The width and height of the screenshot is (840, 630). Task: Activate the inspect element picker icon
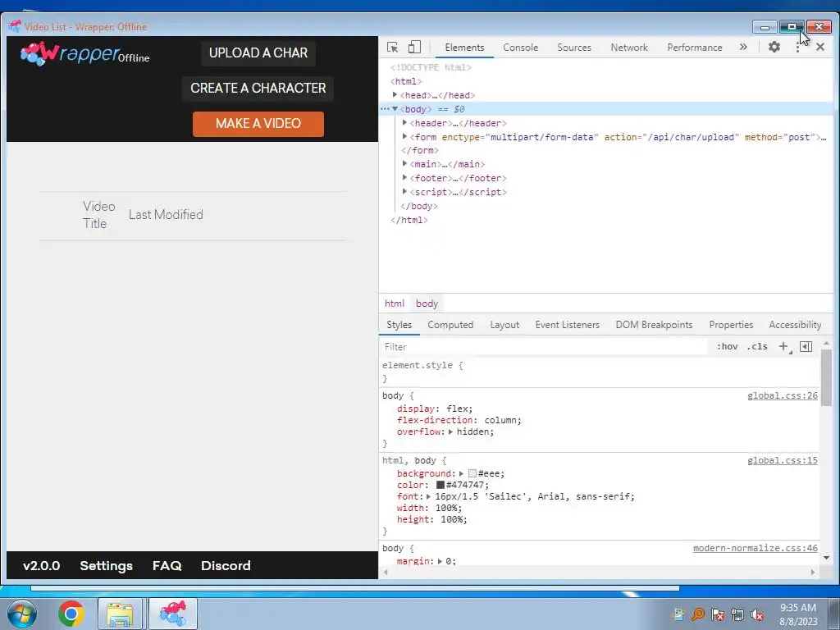tap(392, 47)
